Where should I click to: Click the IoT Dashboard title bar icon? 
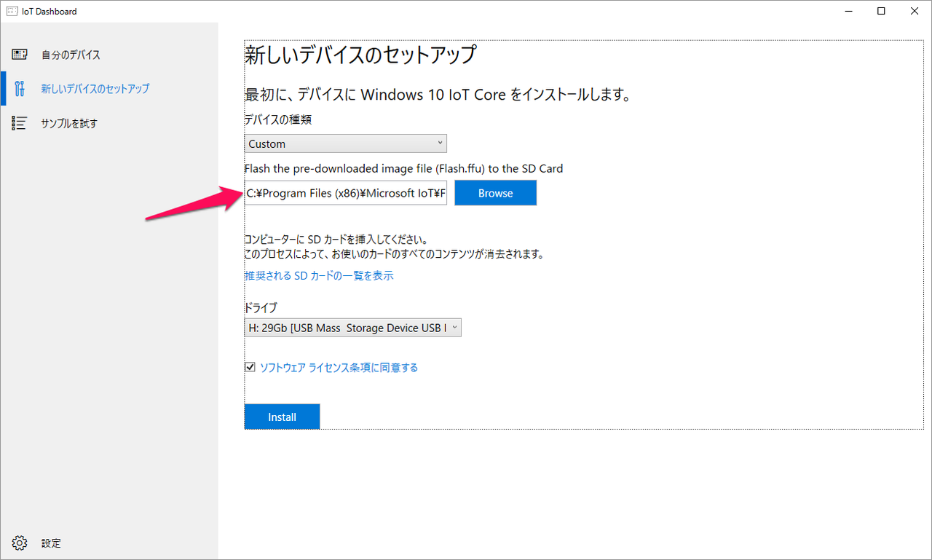12,11
